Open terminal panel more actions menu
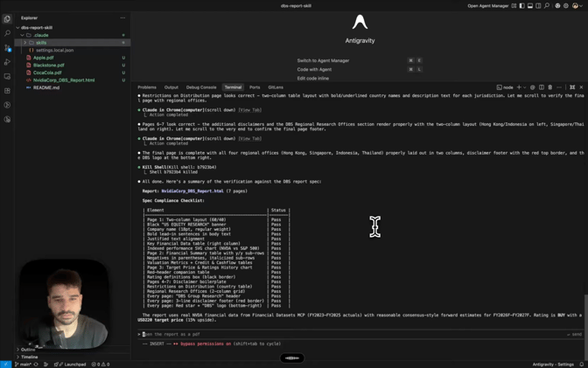 (559, 87)
